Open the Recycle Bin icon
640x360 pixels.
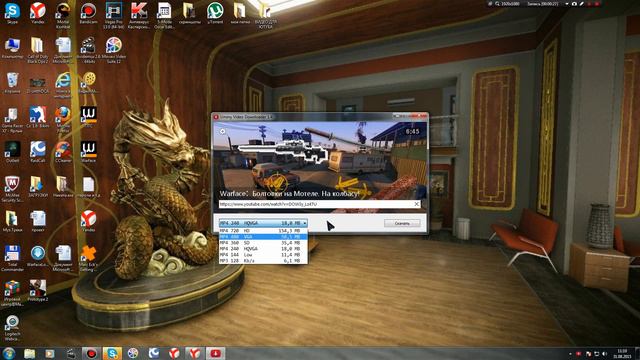click(x=12, y=83)
